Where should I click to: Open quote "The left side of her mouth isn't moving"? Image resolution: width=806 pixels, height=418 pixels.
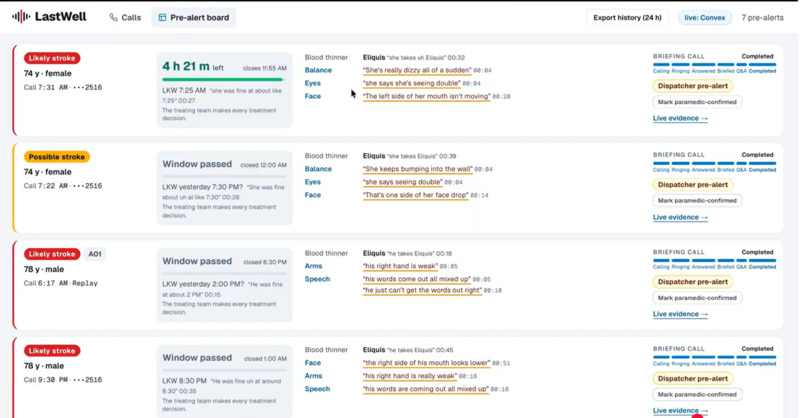pyautogui.click(x=427, y=96)
